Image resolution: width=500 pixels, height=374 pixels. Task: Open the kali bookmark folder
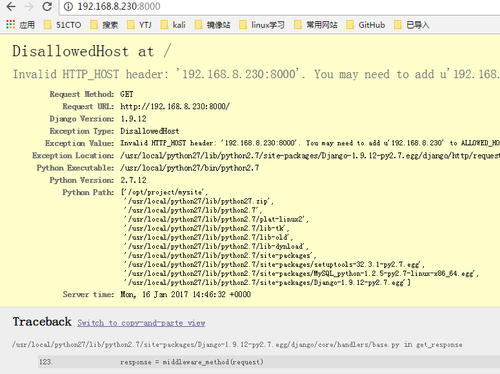pos(173,25)
